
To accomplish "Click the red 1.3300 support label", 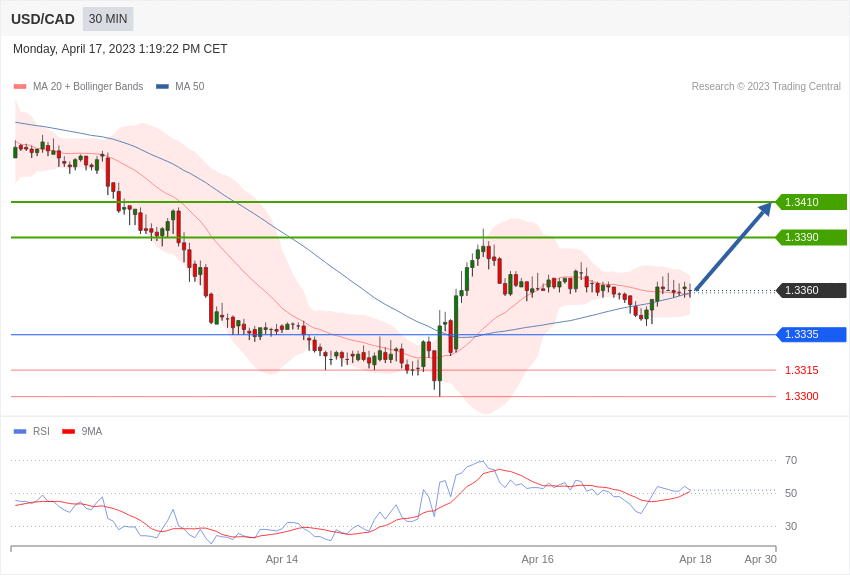I will tap(802, 396).
